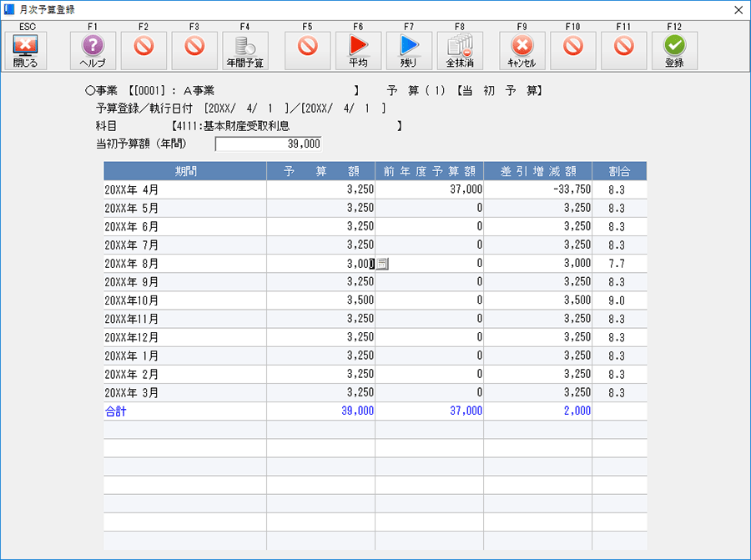
Task: Click the 合計 total row label
Action: [x=115, y=411]
